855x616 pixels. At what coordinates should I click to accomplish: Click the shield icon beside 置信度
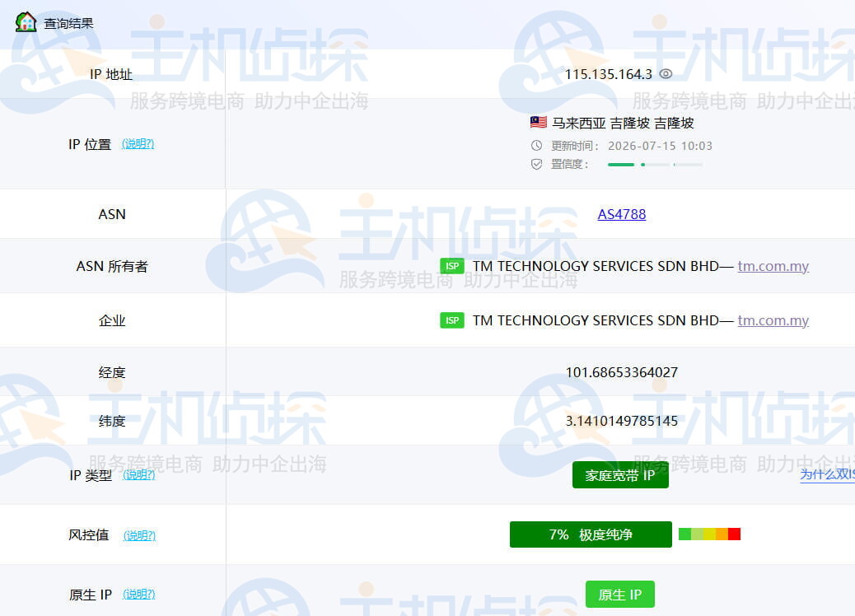536,164
